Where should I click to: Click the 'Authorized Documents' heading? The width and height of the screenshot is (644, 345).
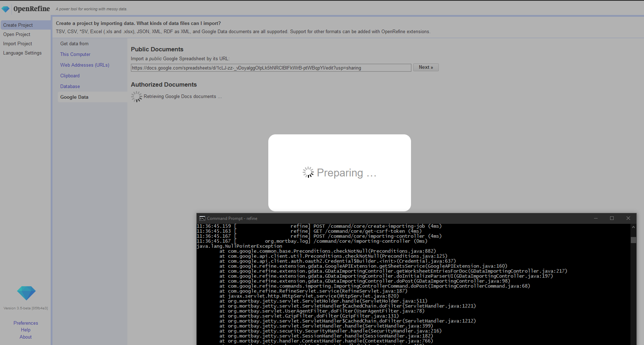click(164, 84)
